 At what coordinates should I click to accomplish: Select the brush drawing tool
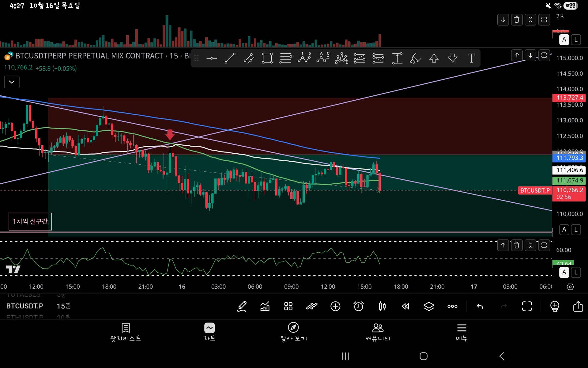click(x=415, y=58)
